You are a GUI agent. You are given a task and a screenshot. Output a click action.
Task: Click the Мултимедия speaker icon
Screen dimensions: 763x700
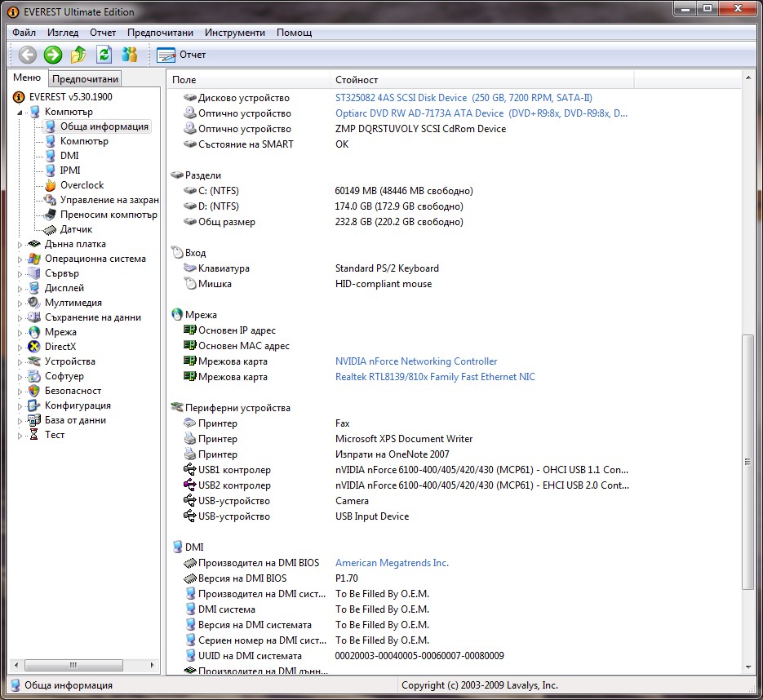point(34,303)
